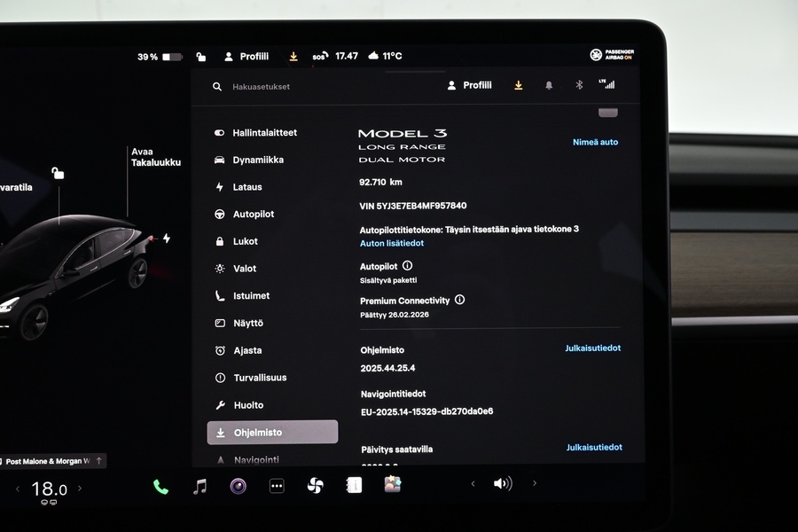The height and width of the screenshot is (532, 798).
Task: Tap the orange software download icon
Action: point(518,85)
